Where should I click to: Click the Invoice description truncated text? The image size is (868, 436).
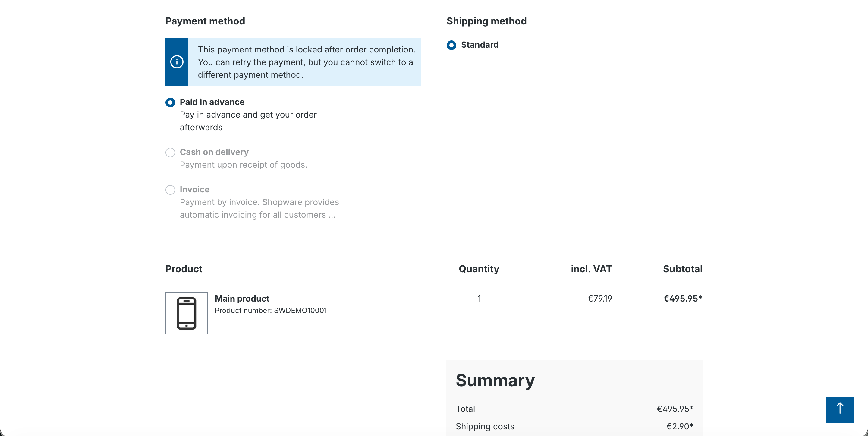click(x=259, y=208)
